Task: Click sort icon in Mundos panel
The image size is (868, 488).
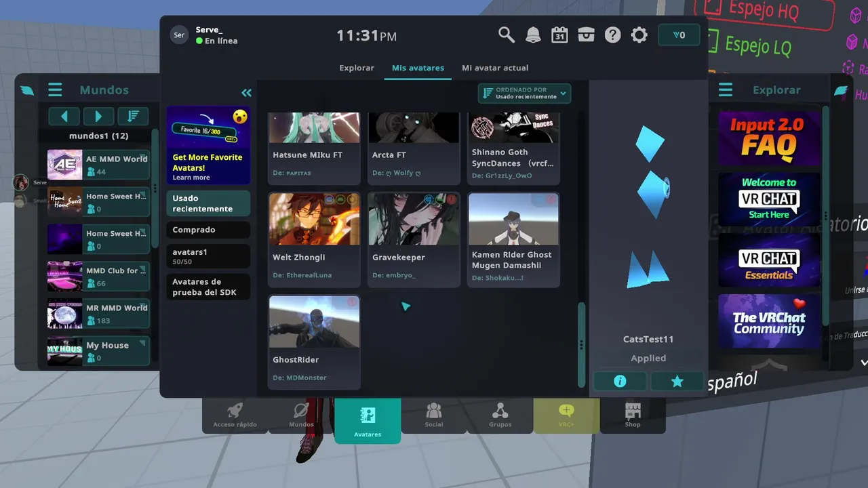Action: tap(134, 117)
